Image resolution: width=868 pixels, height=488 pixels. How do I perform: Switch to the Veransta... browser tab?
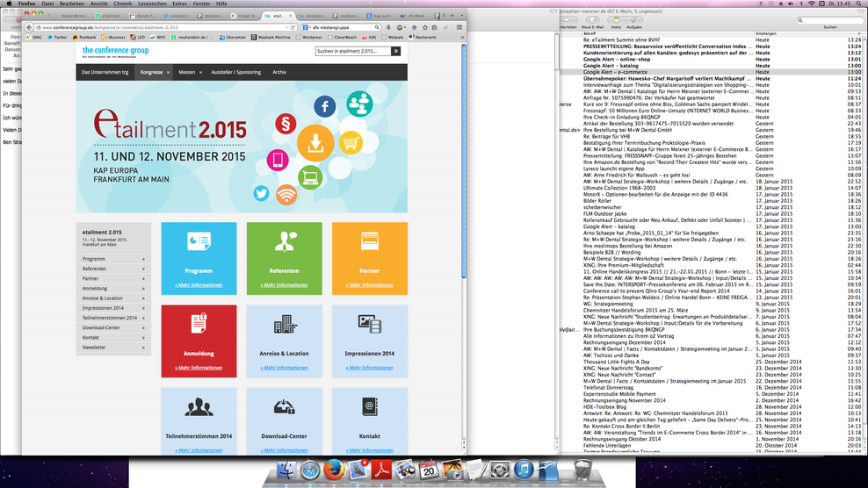coord(313,16)
